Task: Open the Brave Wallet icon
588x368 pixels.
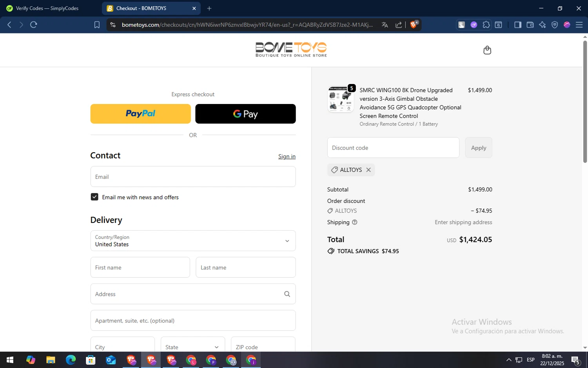Action: tap(530, 25)
